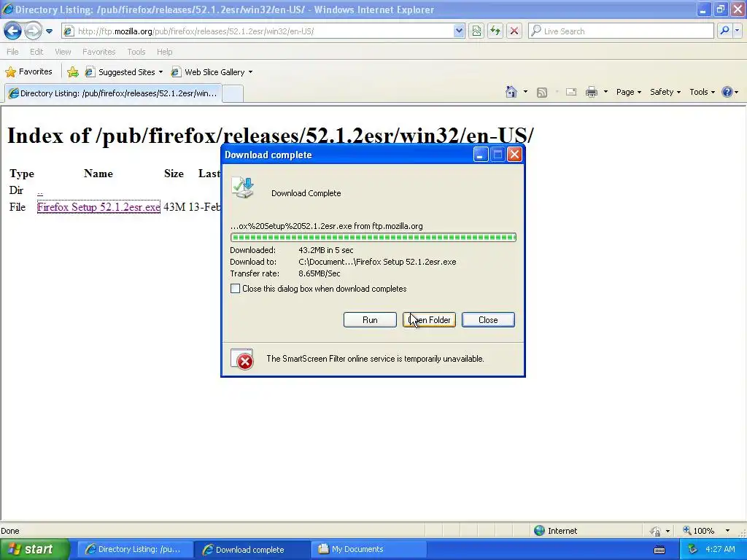Switch to Download complete taskbar button

[251, 549]
